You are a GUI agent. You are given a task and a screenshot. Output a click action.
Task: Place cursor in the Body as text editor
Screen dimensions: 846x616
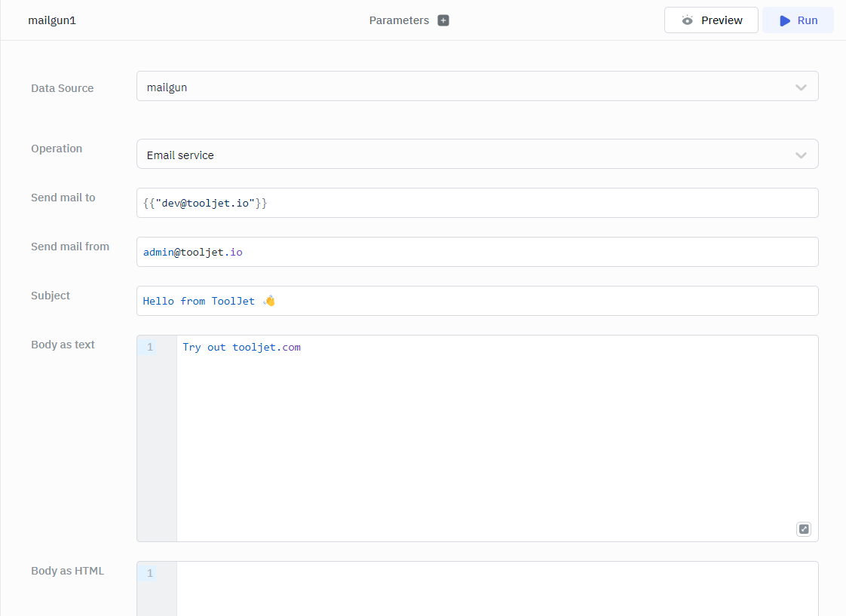coord(496,437)
